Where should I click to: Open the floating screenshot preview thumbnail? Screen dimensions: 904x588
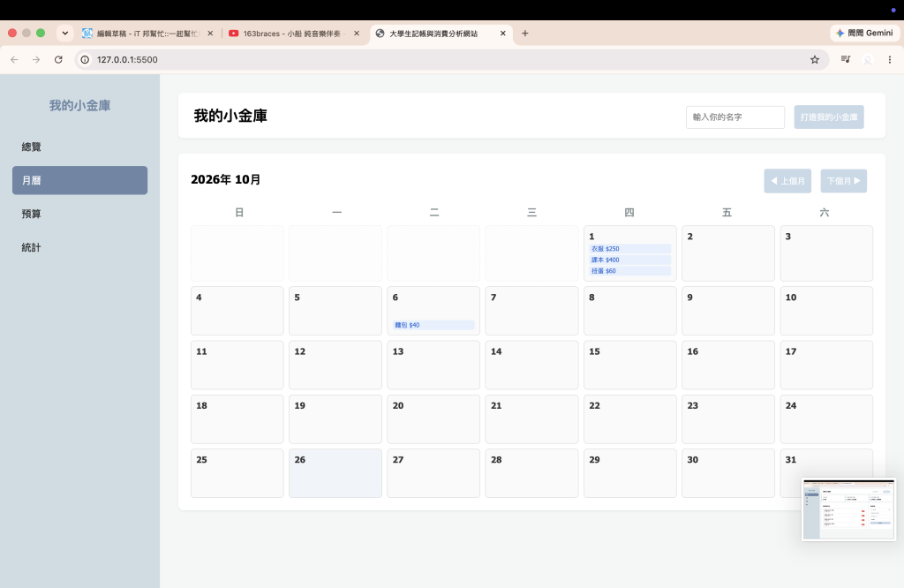(848, 509)
